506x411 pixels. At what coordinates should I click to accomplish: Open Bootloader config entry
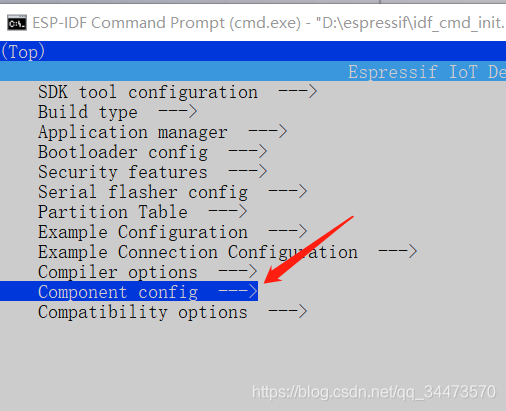[152, 152]
